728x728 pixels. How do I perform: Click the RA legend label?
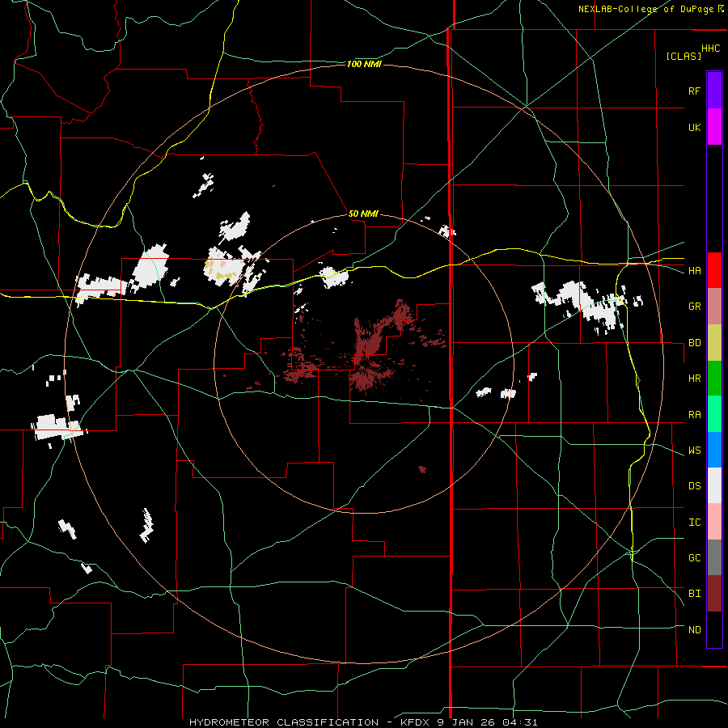click(694, 415)
